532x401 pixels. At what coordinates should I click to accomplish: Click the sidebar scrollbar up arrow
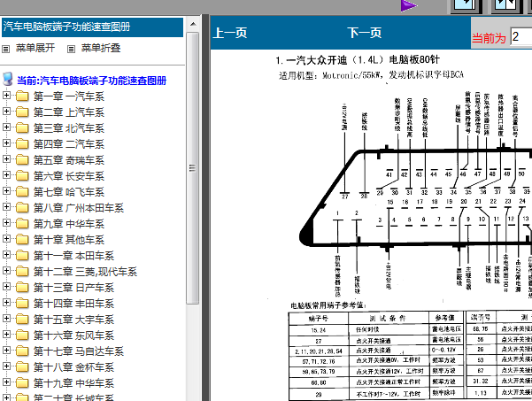193,24
